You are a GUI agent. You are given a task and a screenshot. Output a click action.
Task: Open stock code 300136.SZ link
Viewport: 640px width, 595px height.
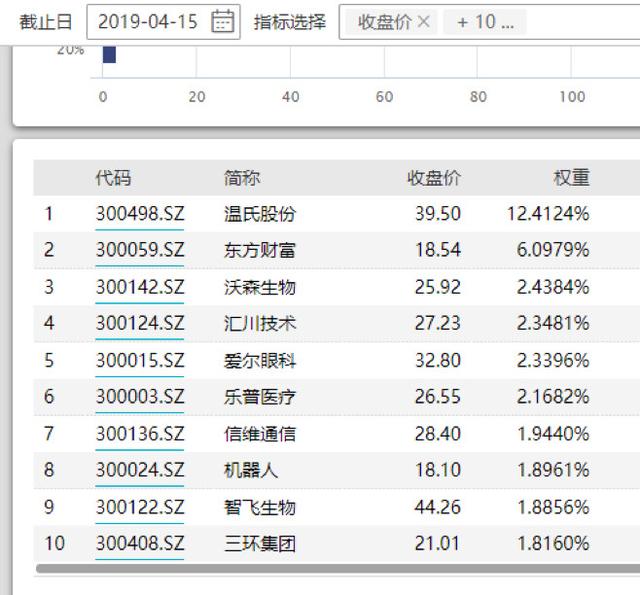tap(140, 433)
